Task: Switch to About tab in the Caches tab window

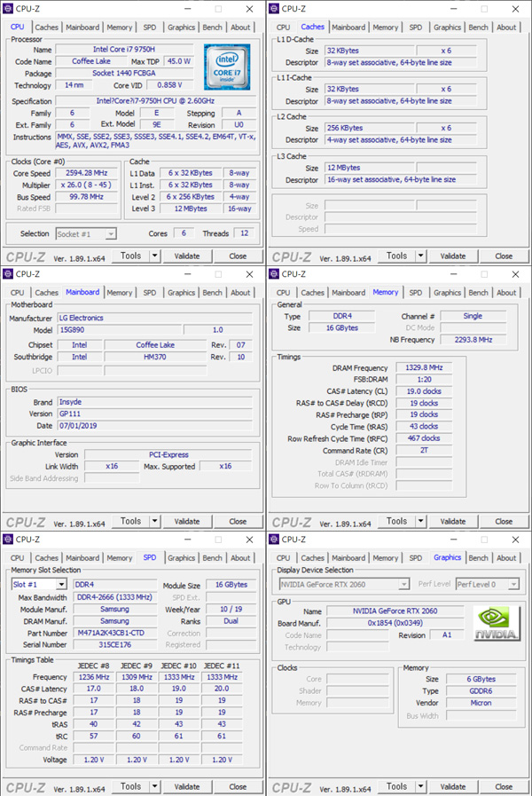Action: [506, 28]
